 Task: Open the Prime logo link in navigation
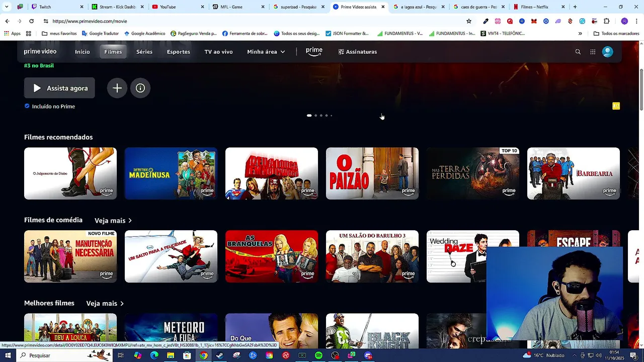314,52
